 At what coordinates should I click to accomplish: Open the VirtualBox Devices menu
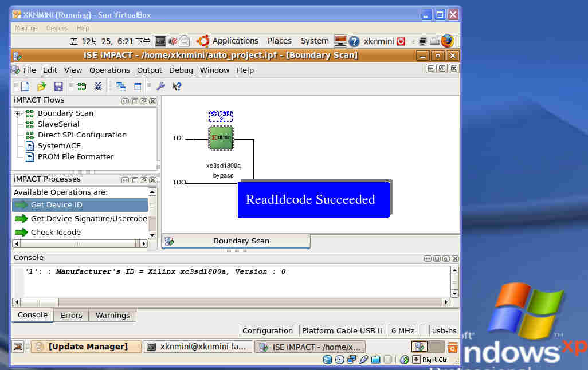tap(57, 28)
